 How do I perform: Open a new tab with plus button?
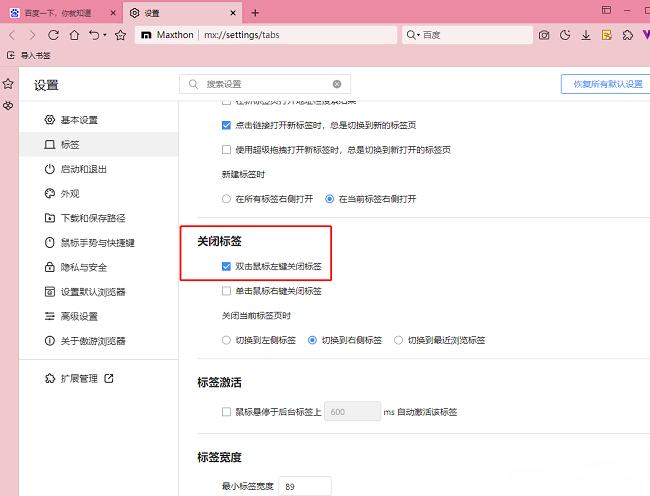pyautogui.click(x=255, y=13)
